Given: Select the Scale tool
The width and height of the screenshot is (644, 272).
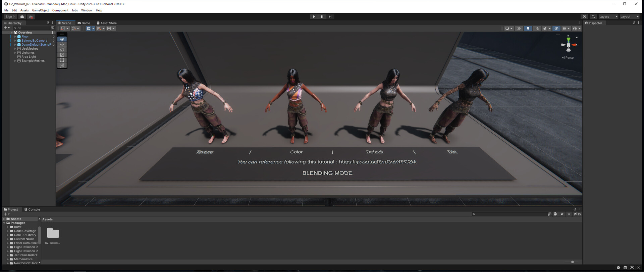Looking at the screenshot, I should pyautogui.click(x=62, y=55).
